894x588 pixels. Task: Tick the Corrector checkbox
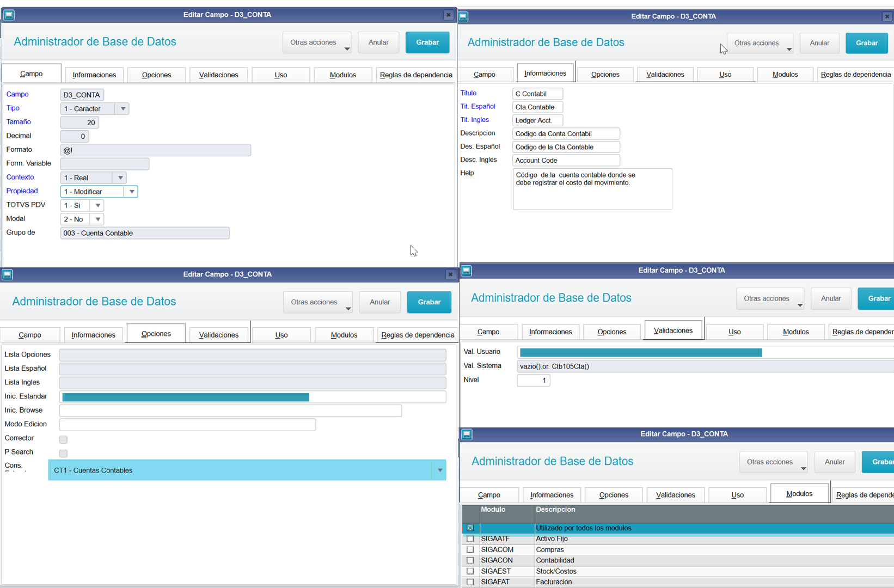pyautogui.click(x=63, y=439)
